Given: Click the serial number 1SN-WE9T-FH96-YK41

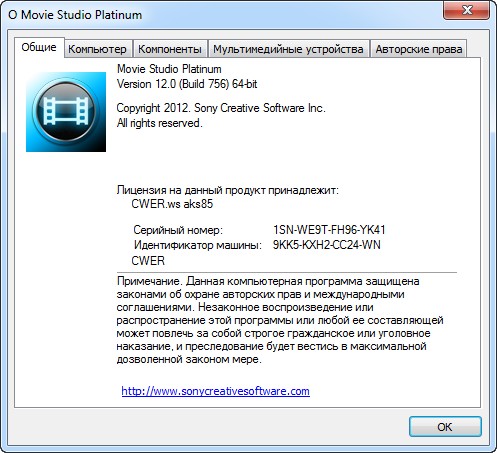Looking at the screenshot, I should pyautogui.click(x=329, y=230).
